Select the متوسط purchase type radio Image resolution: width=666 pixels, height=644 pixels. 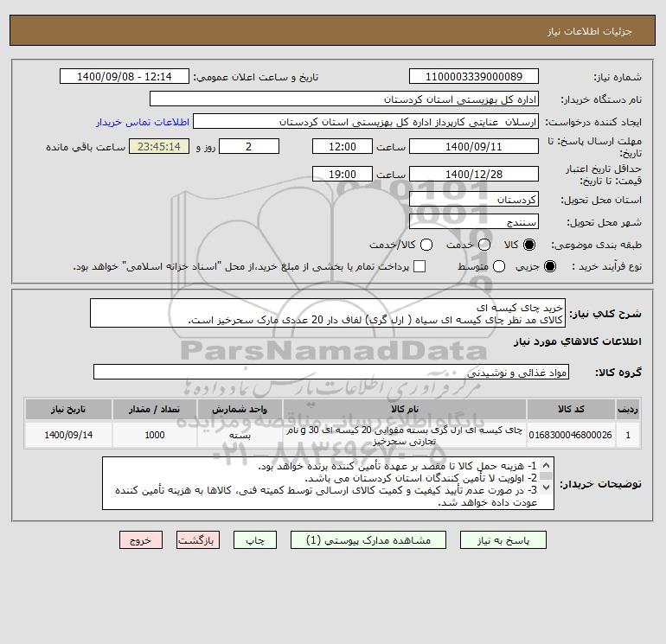click(x=499, y=266)
